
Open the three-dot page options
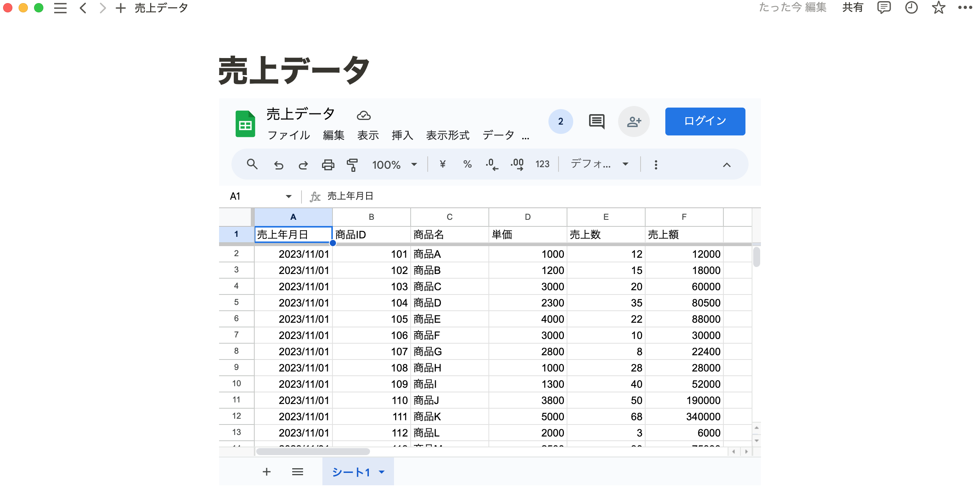pos(965,8)
